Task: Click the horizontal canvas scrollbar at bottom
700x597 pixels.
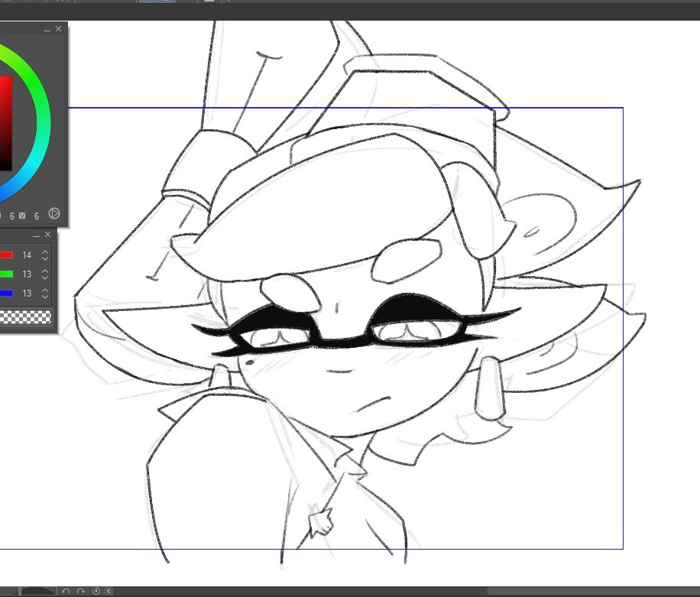Action: tap(591, 591)
